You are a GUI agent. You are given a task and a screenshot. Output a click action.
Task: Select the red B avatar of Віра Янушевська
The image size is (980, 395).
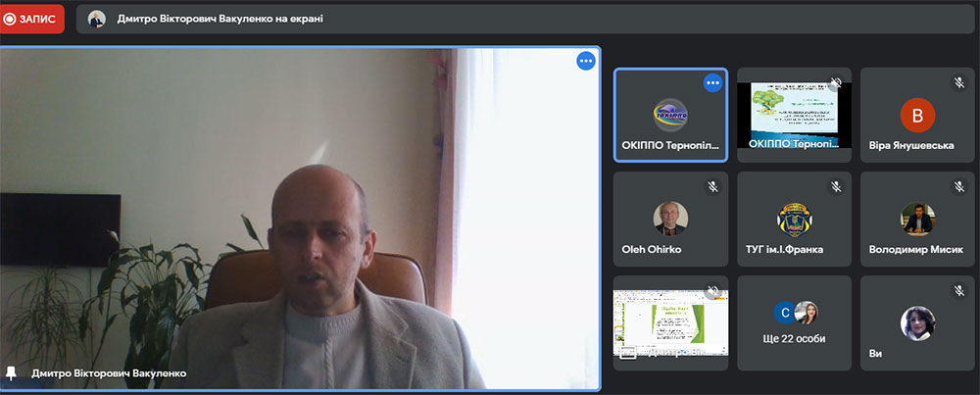pos(917,116)
